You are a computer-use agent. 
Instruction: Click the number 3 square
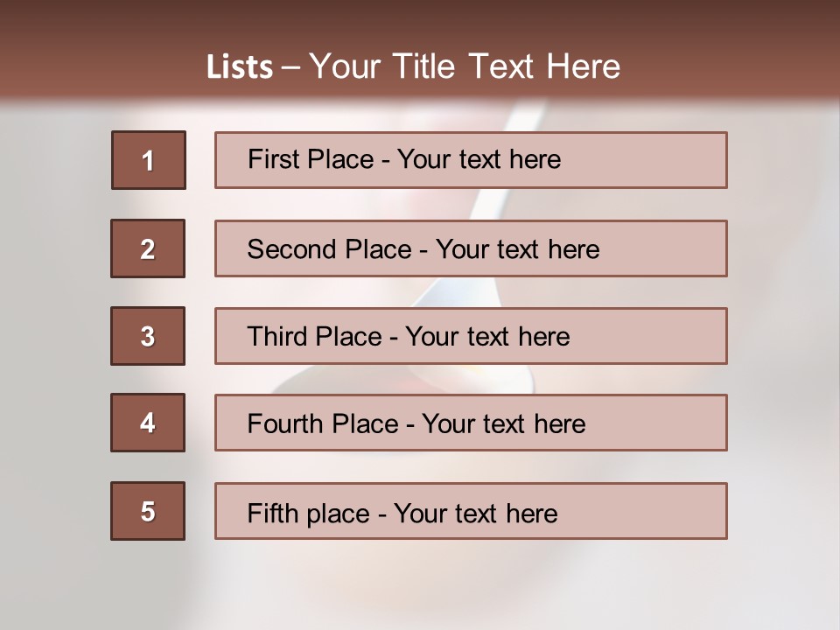(148, 336)
